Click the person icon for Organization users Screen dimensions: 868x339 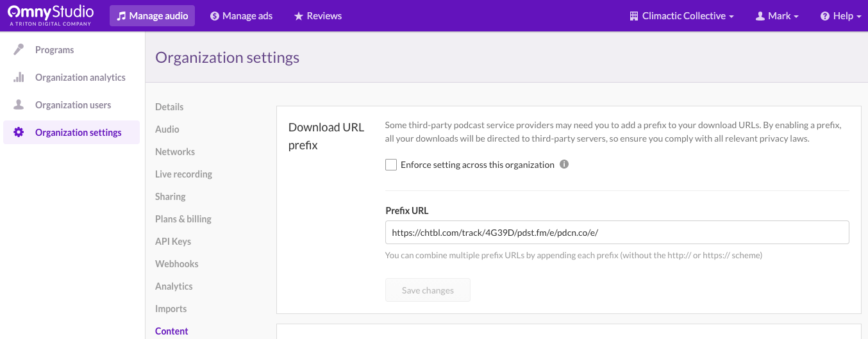(19, 104)
